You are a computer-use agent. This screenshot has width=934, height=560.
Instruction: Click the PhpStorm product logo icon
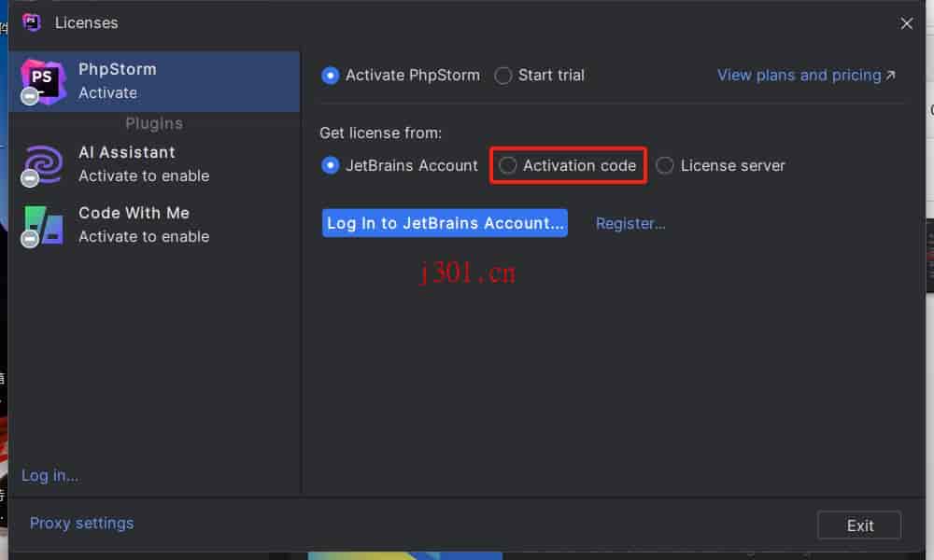43,81
